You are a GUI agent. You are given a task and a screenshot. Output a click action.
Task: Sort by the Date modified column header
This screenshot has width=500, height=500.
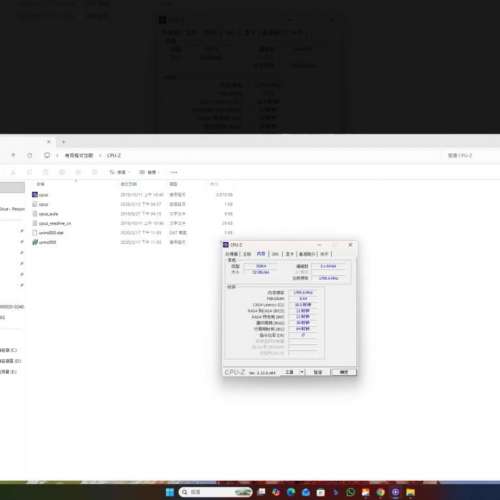pyautogui.click(x=129, y=184)
